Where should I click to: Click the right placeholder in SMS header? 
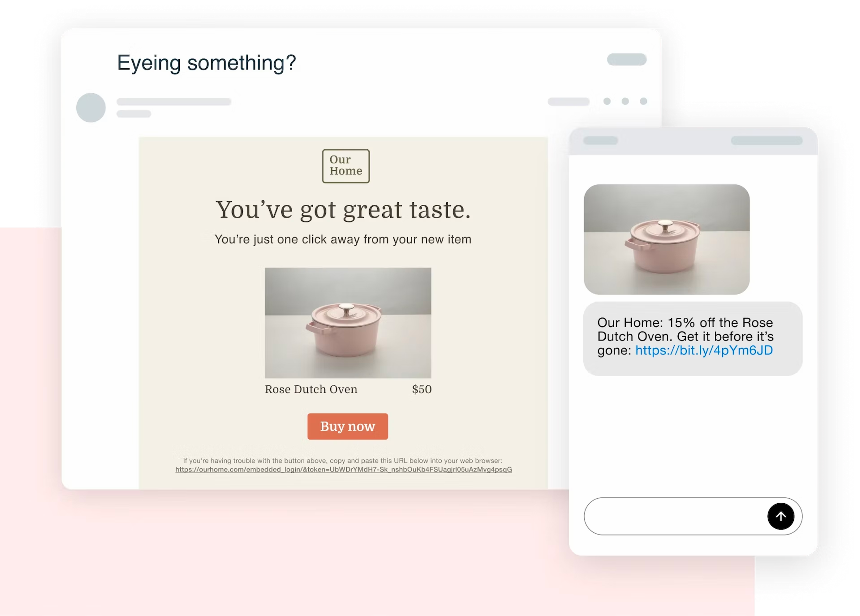766,141
